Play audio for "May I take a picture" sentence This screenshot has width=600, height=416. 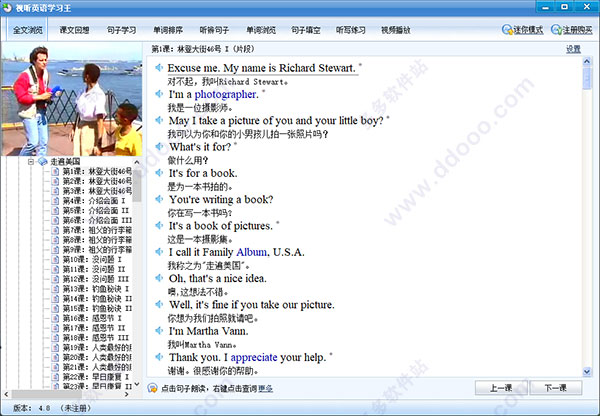(x=159, y=120)
